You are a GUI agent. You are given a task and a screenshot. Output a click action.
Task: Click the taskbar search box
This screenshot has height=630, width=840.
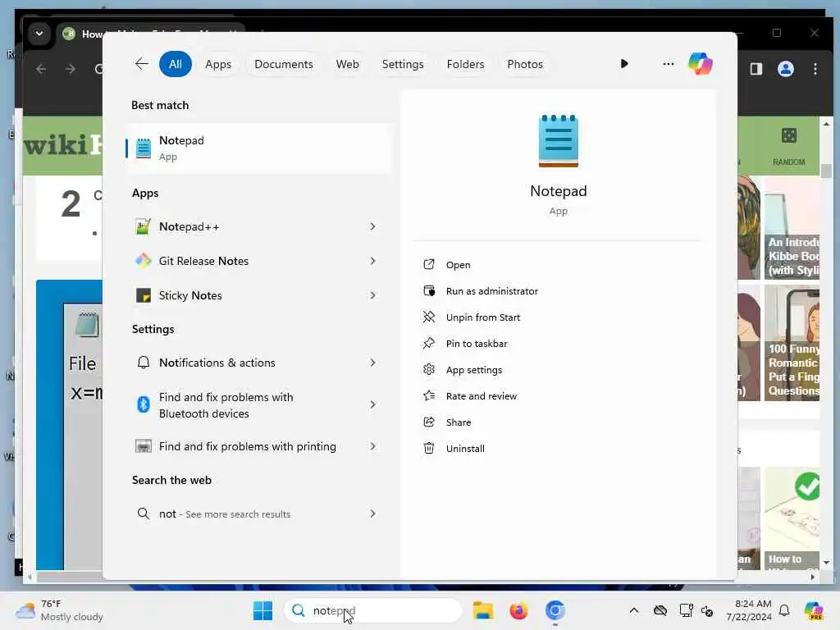pos(373,610)
